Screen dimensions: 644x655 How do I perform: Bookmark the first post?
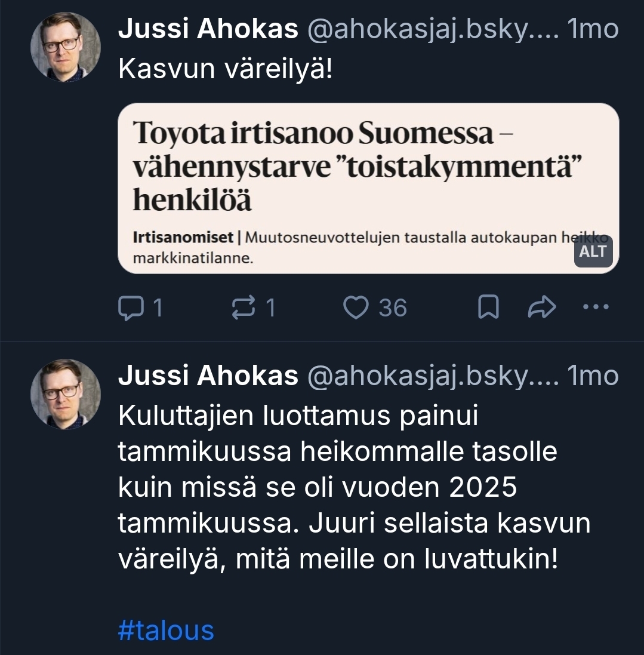tap(489, 308)
